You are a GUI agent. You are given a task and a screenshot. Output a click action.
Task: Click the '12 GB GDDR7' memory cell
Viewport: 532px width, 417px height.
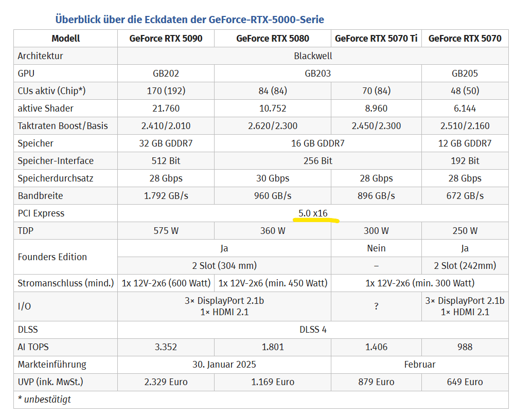click(x=465, y=143)
